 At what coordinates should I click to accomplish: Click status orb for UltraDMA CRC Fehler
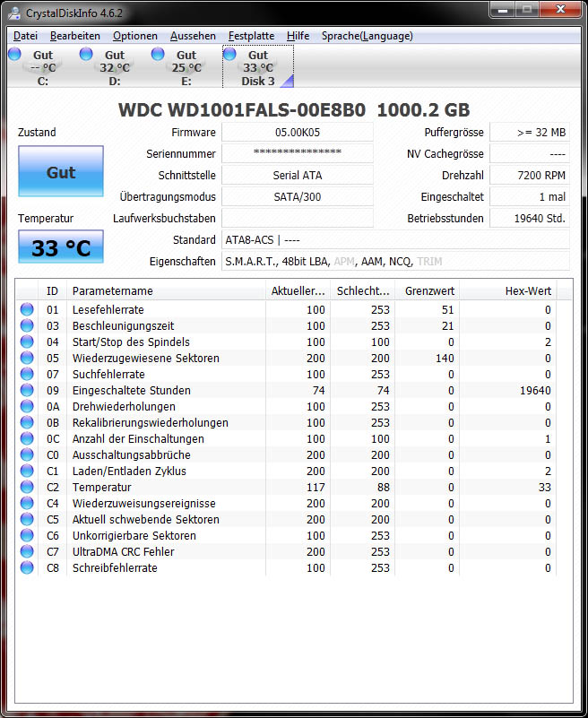click(x=27, y=551)
